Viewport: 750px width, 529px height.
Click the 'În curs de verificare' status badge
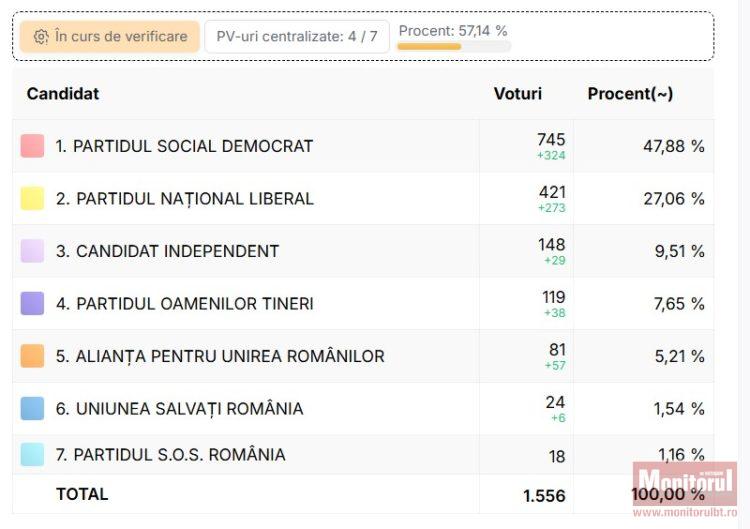tap(110, 37)
